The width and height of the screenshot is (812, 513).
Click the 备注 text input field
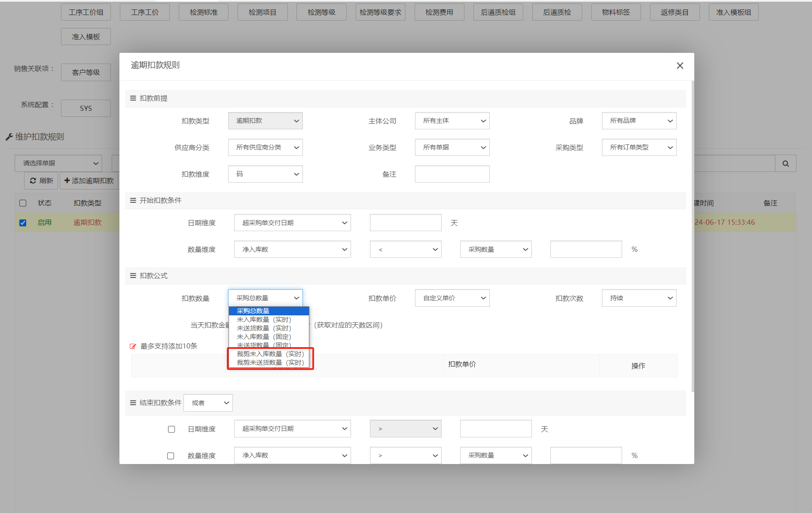click(x=452, y=174)
